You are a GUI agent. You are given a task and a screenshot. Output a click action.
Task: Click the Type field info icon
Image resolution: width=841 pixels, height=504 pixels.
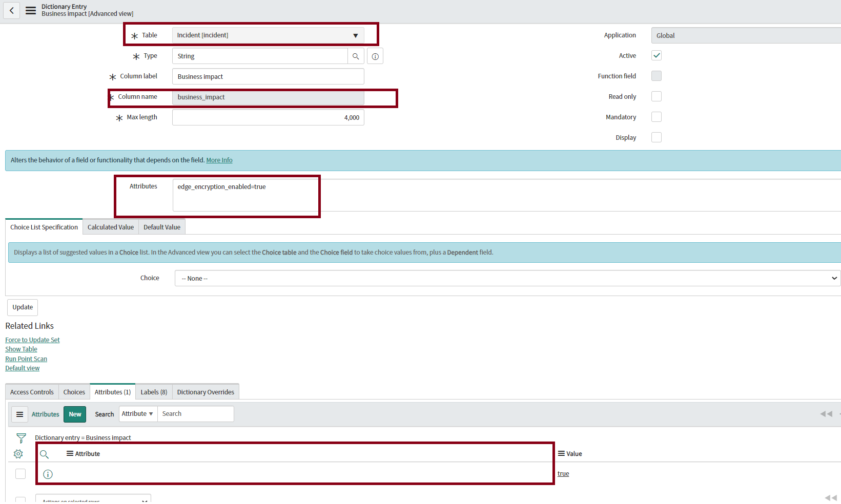pyautogui.click(x=375, y=56)
